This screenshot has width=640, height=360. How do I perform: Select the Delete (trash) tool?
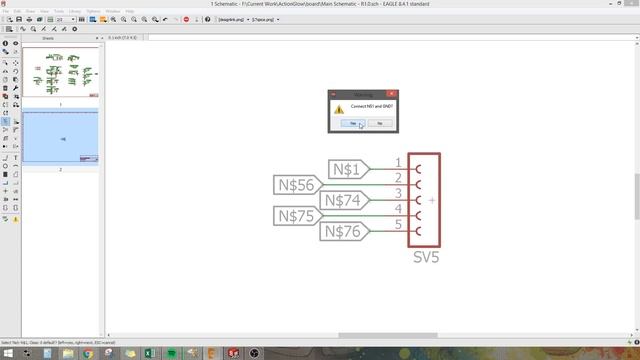tap(5, 88)
